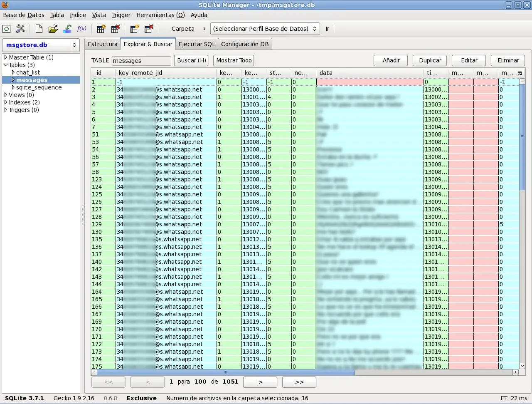Click the f(x) user-defined functions icon
Image resolution: width=532 pixels, height=404 pixels.
[82, 29]
